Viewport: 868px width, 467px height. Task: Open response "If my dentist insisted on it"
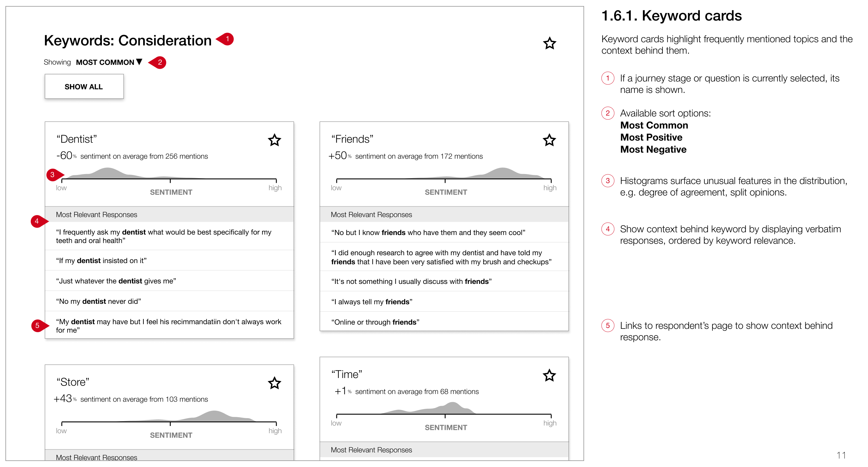pos(169,260)
